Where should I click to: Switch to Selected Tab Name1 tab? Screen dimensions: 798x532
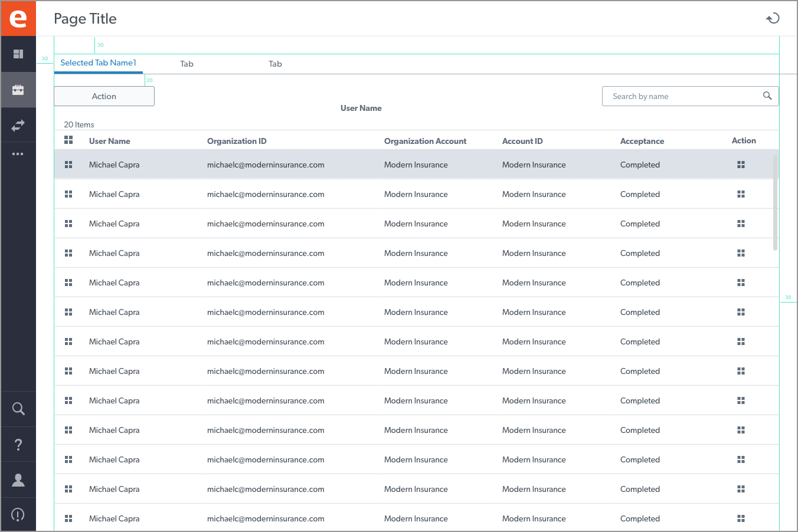[x=98, y=63]
